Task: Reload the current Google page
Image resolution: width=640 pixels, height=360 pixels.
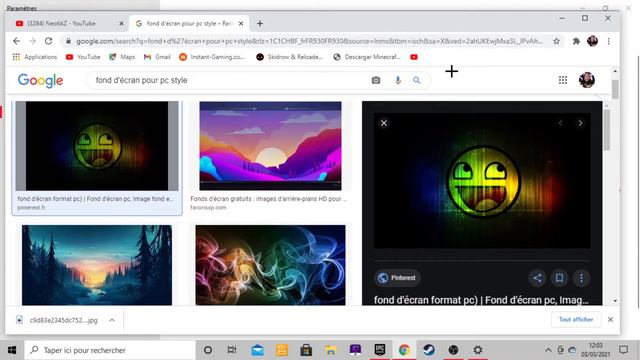Action: [49, 41]
